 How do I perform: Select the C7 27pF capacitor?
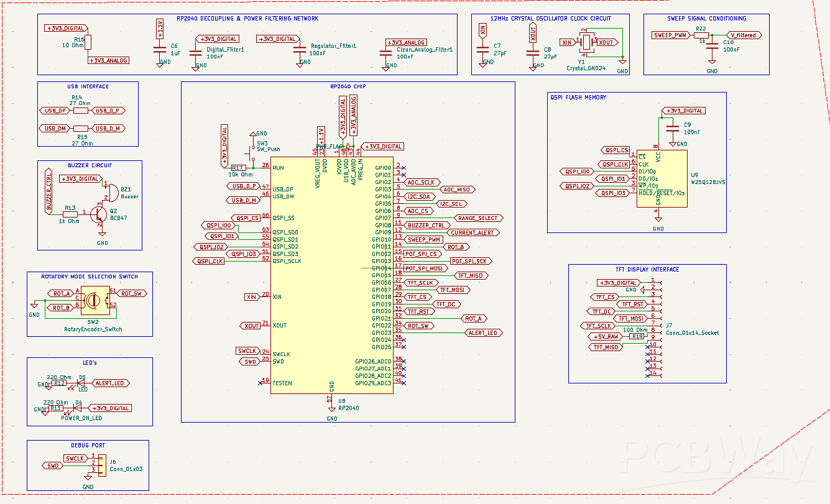click(x=482, y=48)
